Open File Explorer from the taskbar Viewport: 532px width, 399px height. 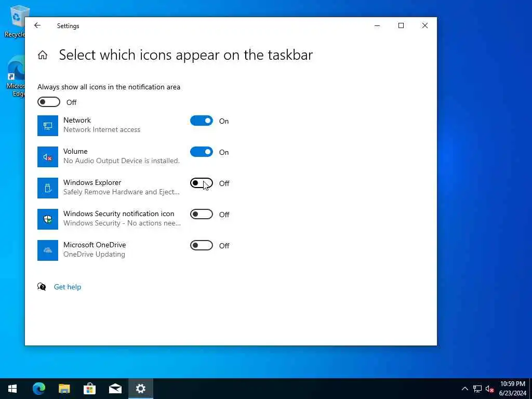coord(64,389)
